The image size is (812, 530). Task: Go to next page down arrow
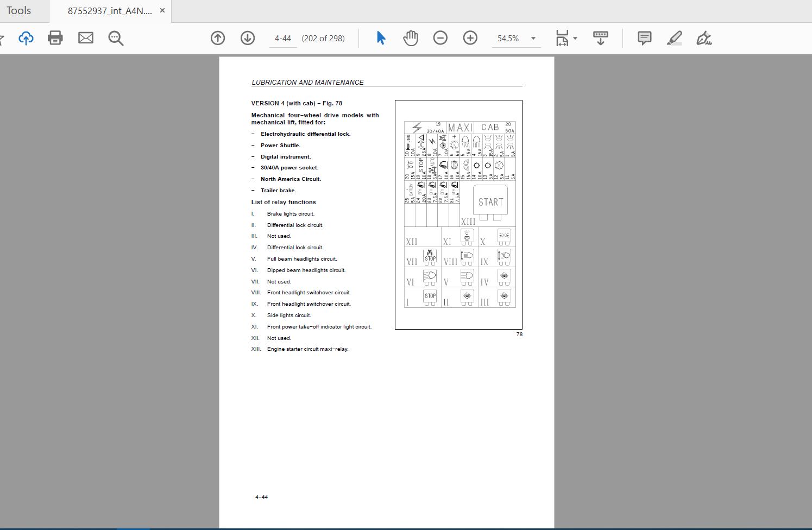pos(248,38)
